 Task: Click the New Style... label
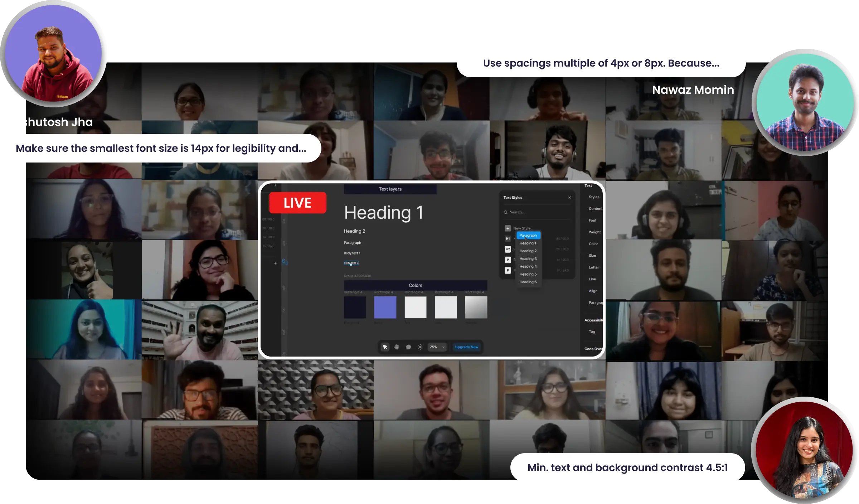point(523,228)
